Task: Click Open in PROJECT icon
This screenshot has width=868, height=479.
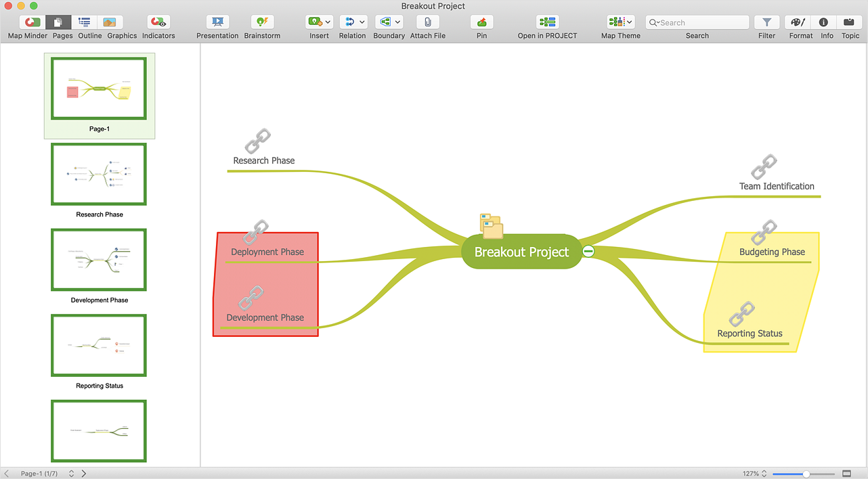Action: pyautogui.click(x=547, y=22)
